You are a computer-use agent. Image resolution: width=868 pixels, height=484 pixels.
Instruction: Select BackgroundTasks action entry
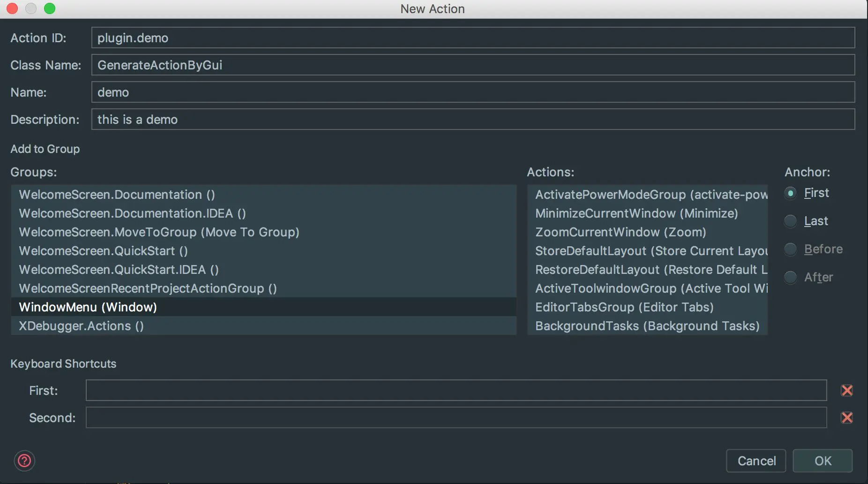coord(647,325)
